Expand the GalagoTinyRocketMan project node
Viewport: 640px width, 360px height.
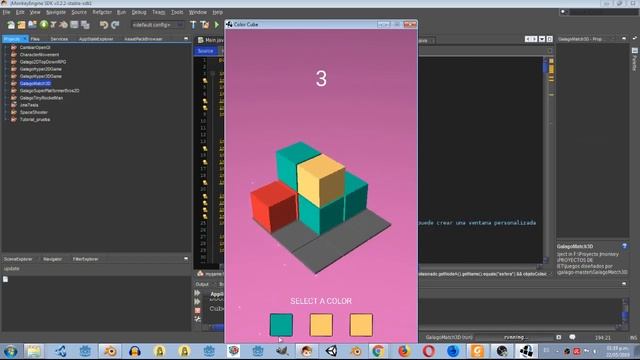(5, 98)
